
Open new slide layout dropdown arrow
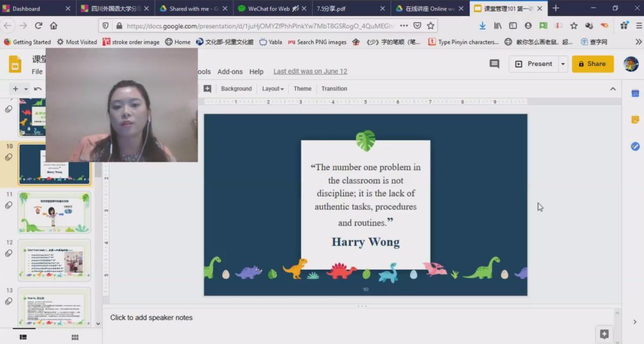coord(26,89)
